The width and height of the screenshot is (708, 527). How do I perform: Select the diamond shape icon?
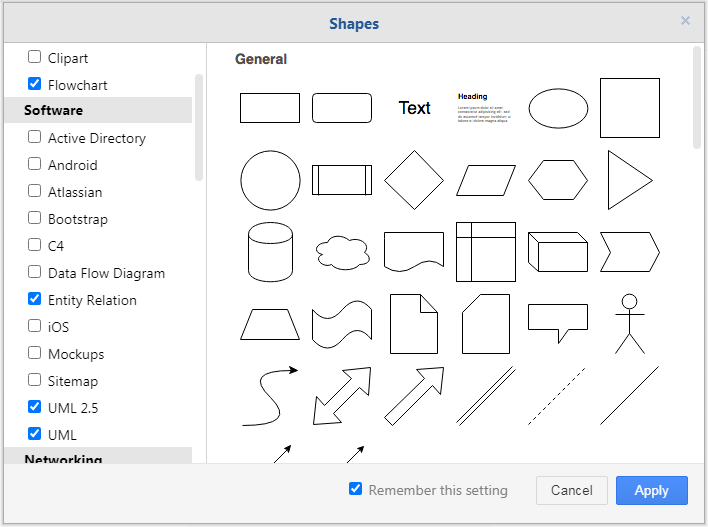click(414, 180)
